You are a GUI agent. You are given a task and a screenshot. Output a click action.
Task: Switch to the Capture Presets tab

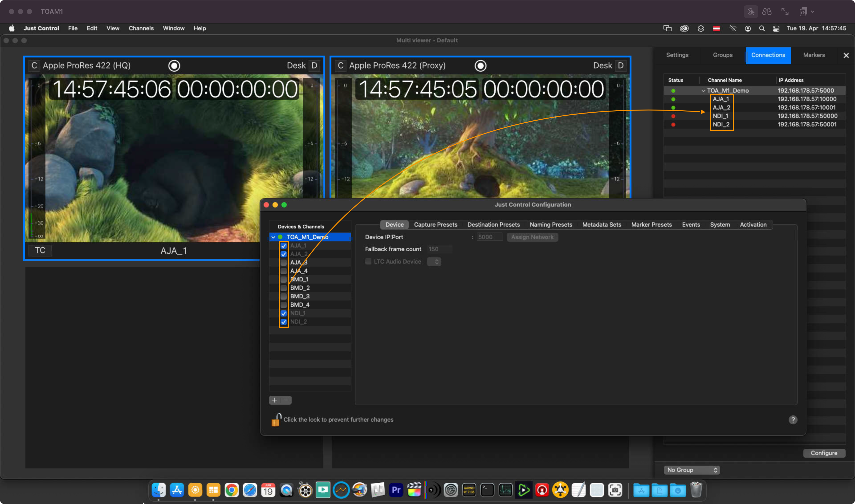click(436, 224)
